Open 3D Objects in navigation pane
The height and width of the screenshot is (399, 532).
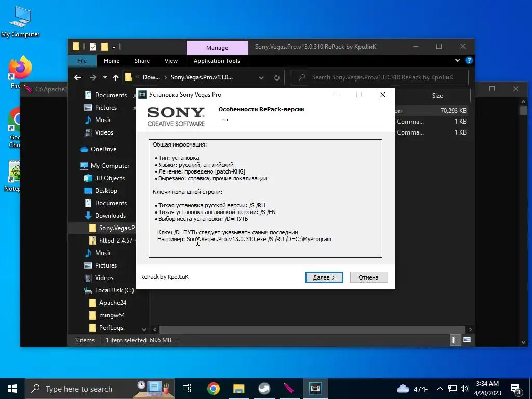[x=110, y=178]
